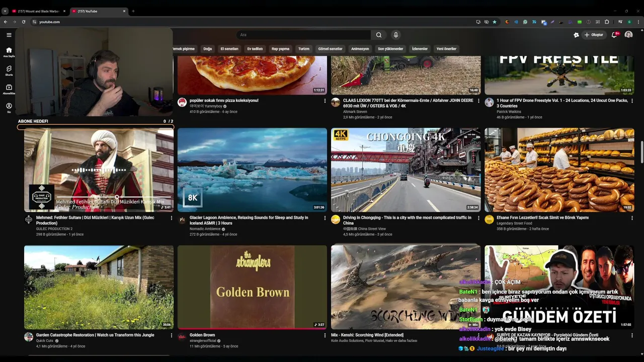This screenshot has height=362, width=644.
Task: Activate voice search microphone
Action: point(396,35)
